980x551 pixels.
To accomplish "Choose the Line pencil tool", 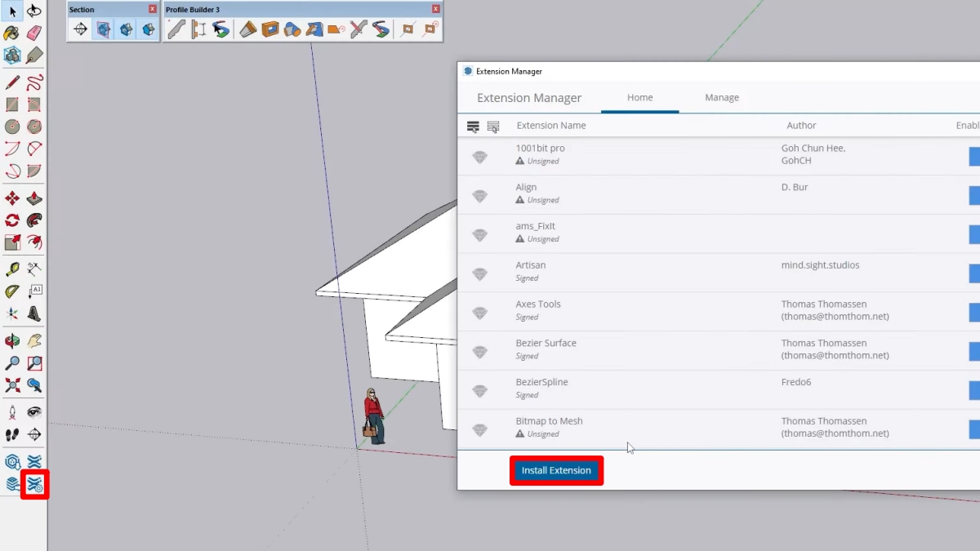I will click(12, 82).
